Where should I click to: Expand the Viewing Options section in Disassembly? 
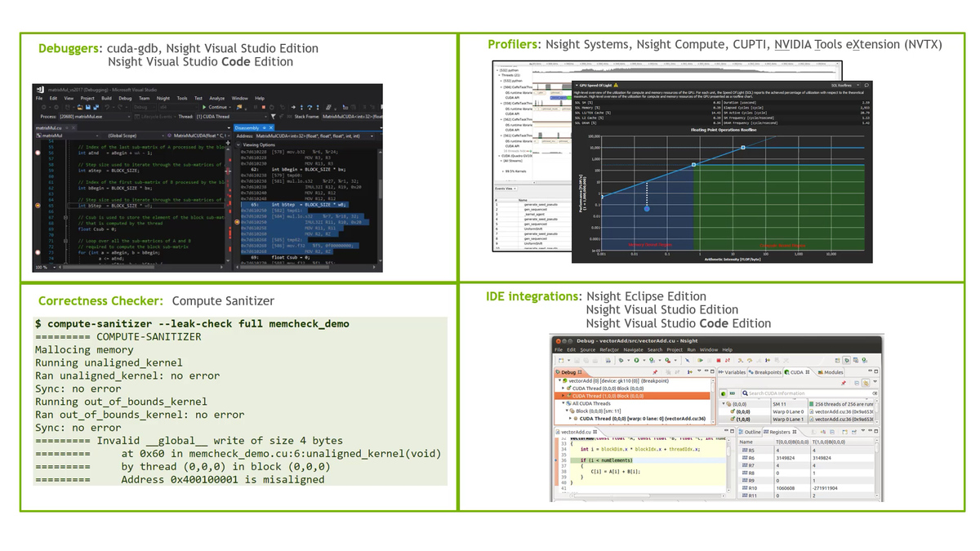click(238, 144)
